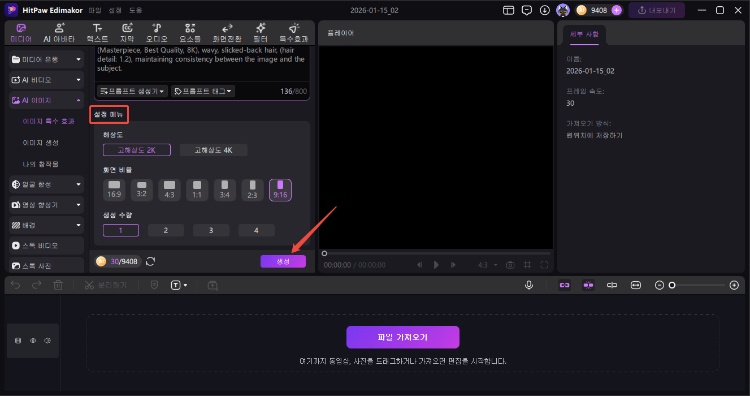
Task: Click inside the prompt text box
Action: (x=201, y=63)
